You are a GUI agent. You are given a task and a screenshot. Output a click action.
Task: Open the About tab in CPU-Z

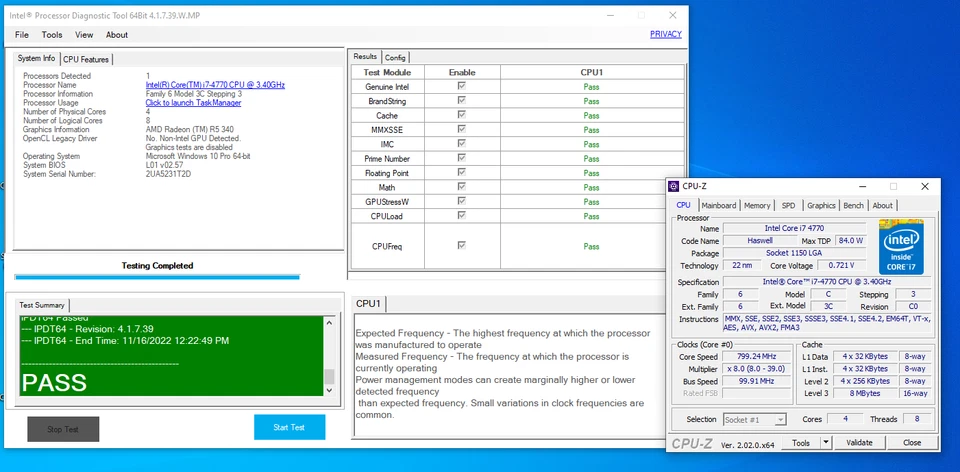coord(883,206)
